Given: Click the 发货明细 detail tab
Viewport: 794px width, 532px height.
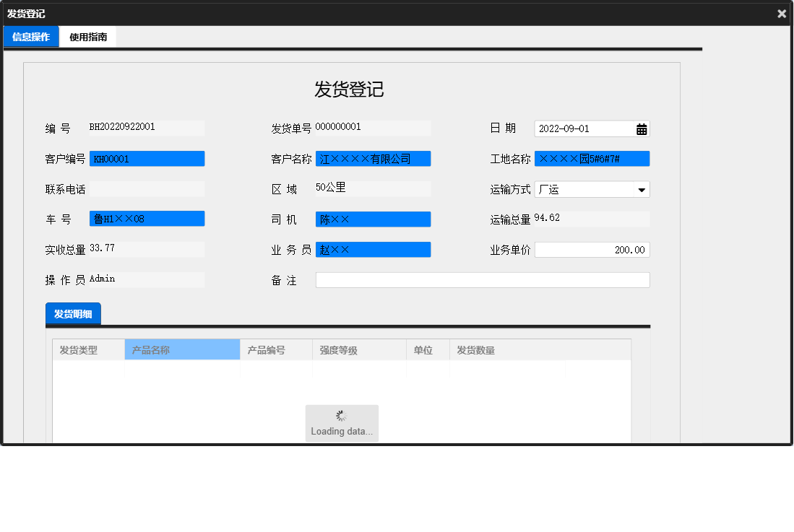Looking at the screenshot, I should (72, 313).
